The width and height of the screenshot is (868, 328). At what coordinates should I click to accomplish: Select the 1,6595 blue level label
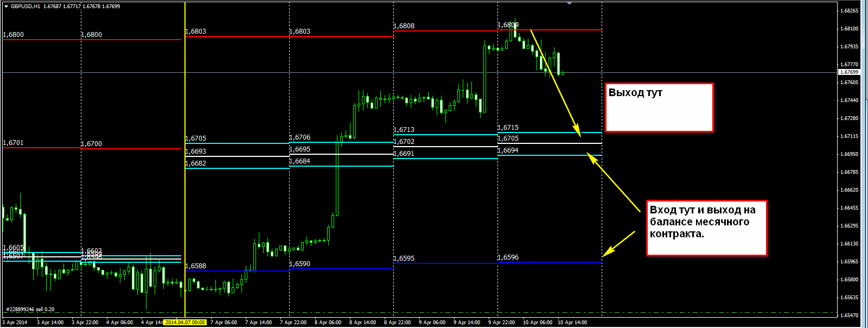tap(404, 258)
